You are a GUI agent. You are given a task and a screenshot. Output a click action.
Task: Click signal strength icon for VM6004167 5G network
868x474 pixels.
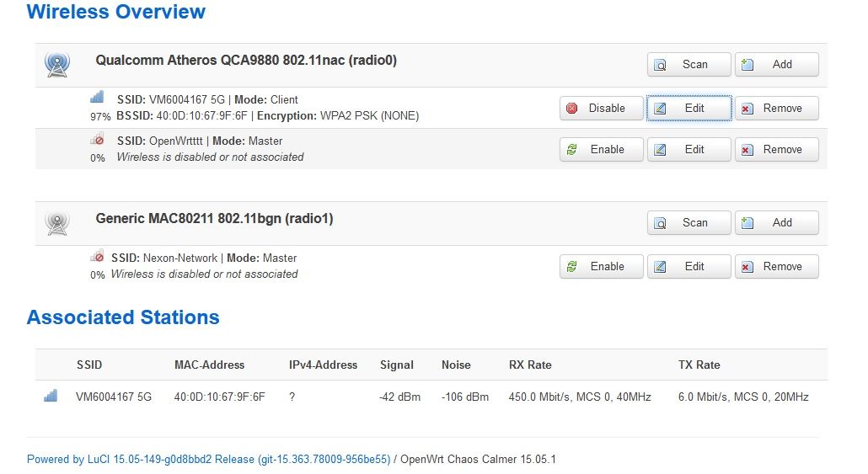click(x=97, y=98)
